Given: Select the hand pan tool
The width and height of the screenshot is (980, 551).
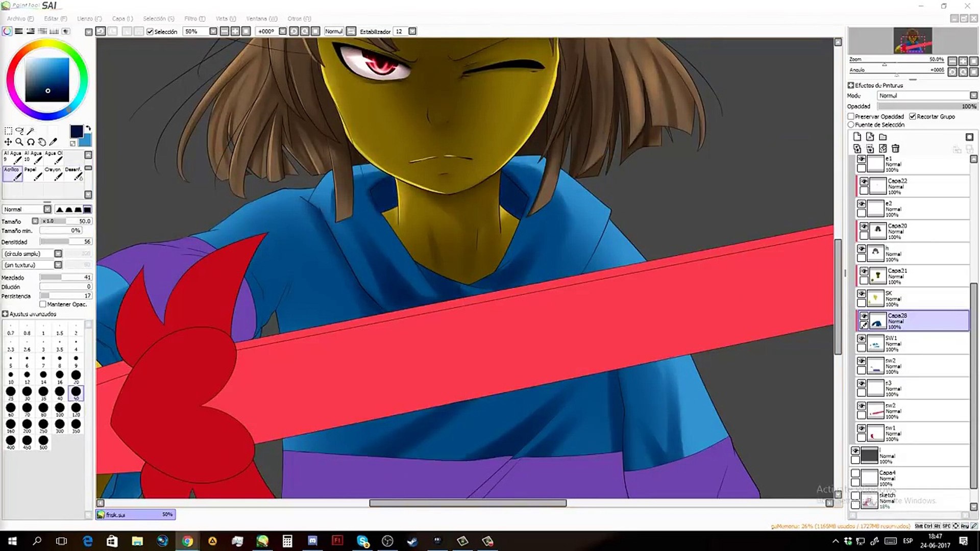Looking at the screenshot, I should pos(42,142).
